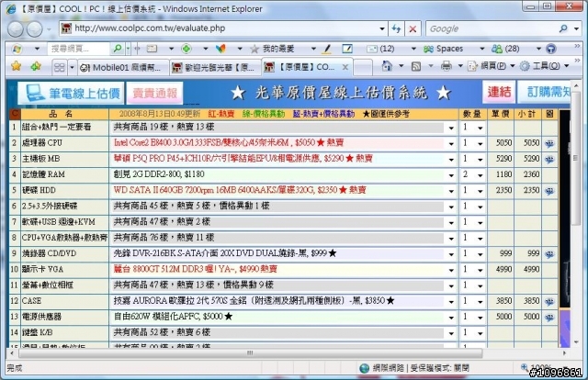
Task: Click the 連結 button
Action: pyautogui.click(x=499, y=92)
